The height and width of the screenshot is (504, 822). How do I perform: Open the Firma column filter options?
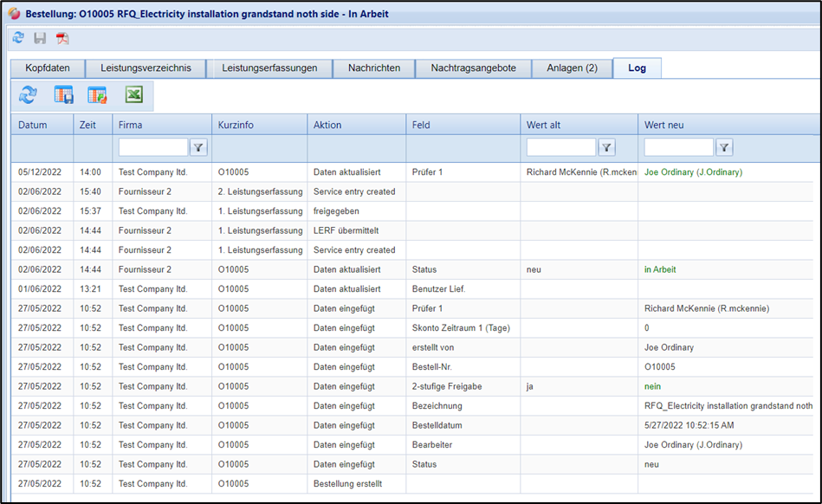[x=199, y=148]
